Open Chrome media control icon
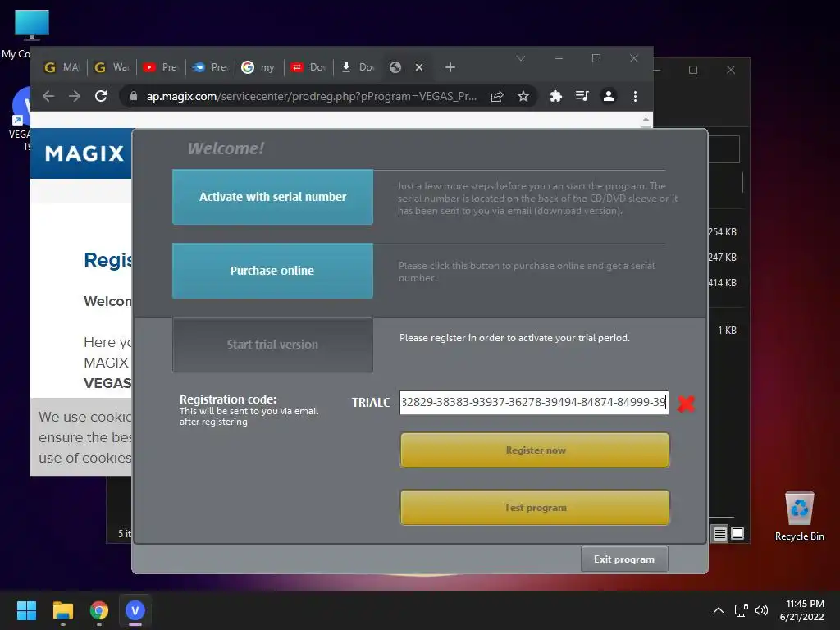The width and height of the screenshot is (840, 630). click(x=582, y=96)
